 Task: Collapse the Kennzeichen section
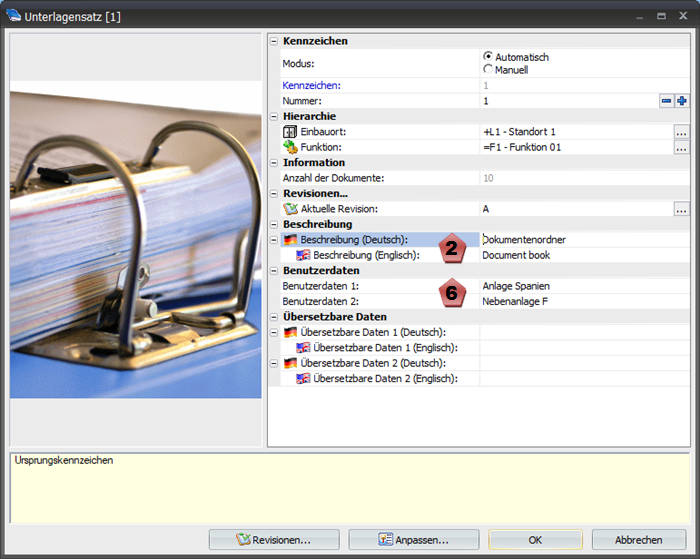point(275,41)
